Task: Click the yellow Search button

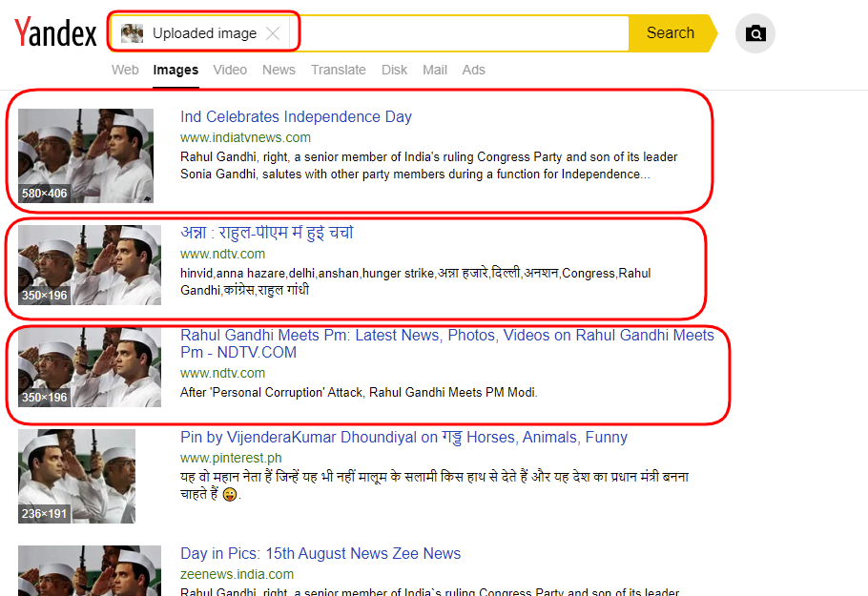Action: click(x=672, y=33)
